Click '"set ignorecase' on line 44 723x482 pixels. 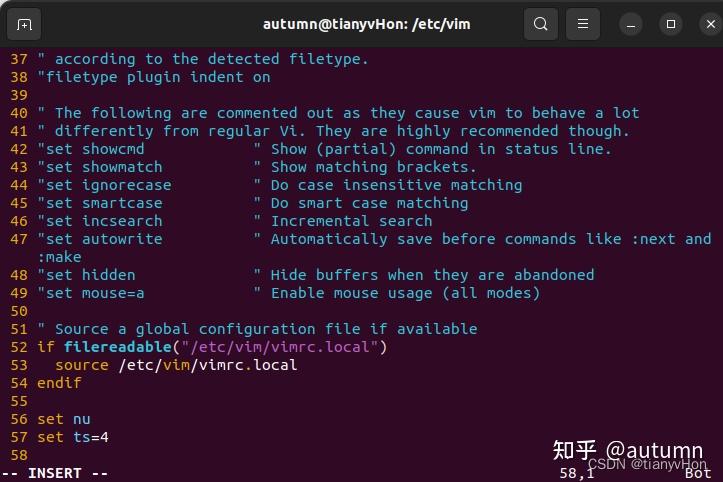point(105,185)
